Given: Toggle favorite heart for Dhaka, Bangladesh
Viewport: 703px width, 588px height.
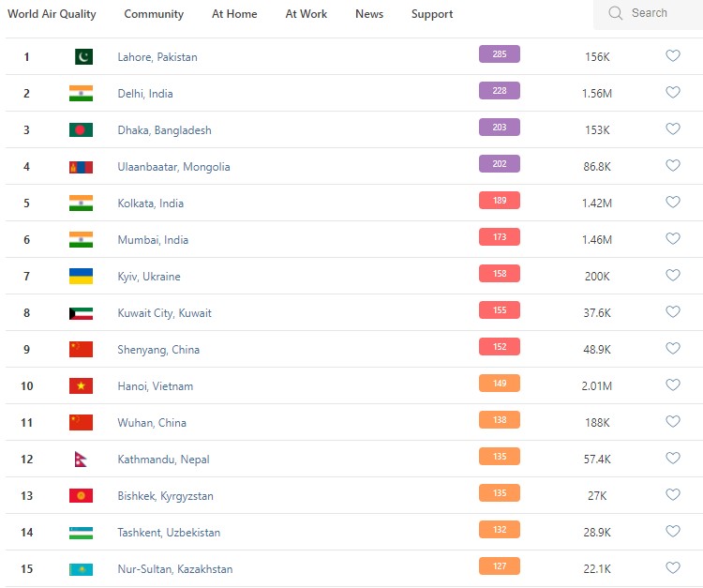Looking at the screenshot, I should point(672,129).
